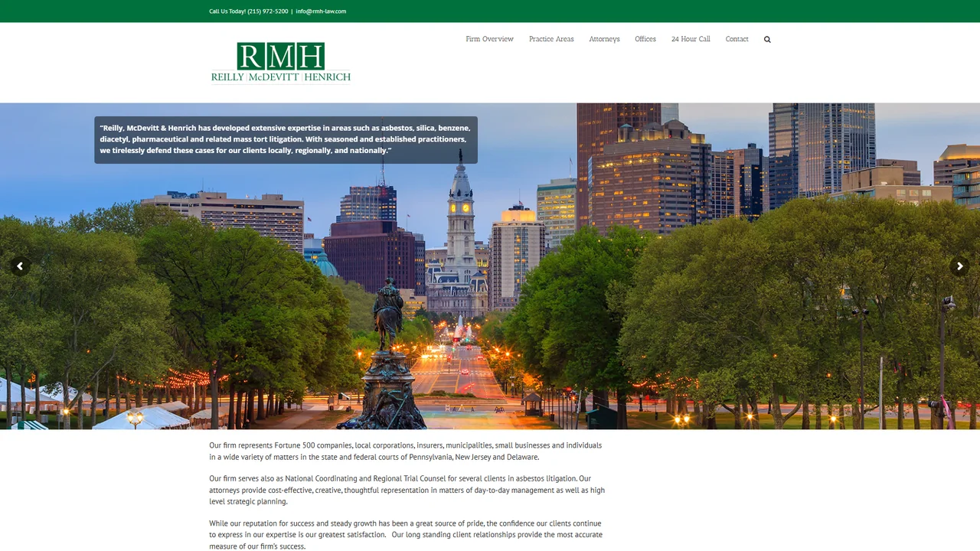
Task: Open the Practice Areas menu
Action: tap(551, 39)
